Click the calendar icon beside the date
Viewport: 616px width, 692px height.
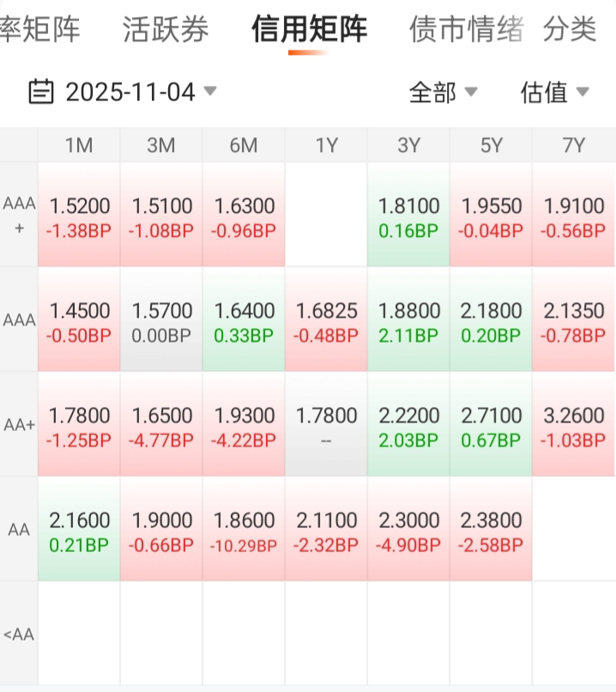point(41,91)
